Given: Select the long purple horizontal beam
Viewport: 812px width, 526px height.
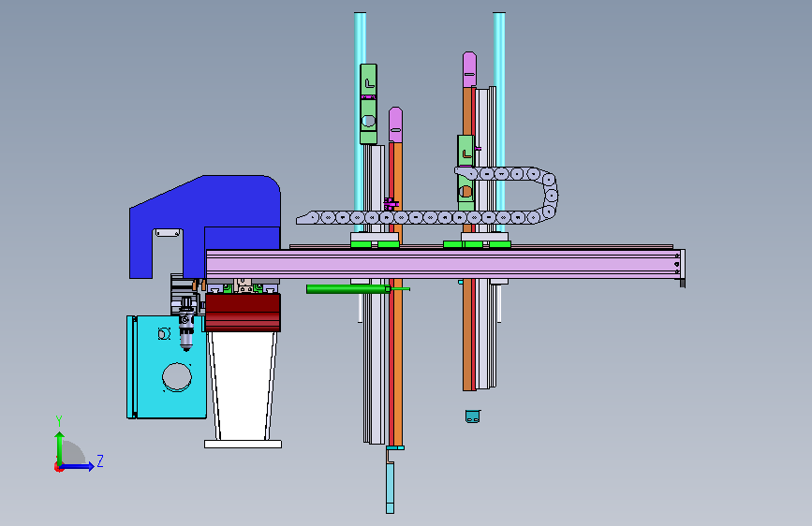Looking at the screenshot, I should (x=443, y=265).
